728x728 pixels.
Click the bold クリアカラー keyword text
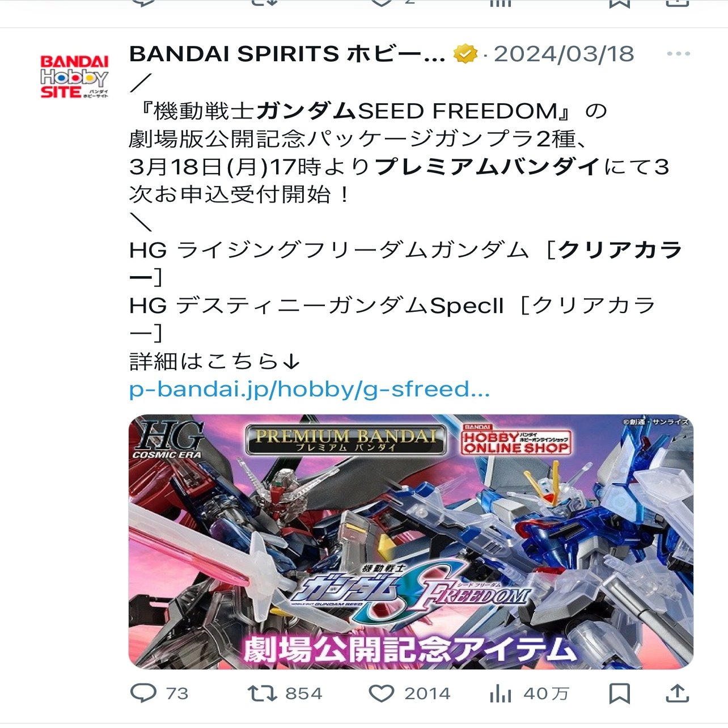(x=619, y=250)
